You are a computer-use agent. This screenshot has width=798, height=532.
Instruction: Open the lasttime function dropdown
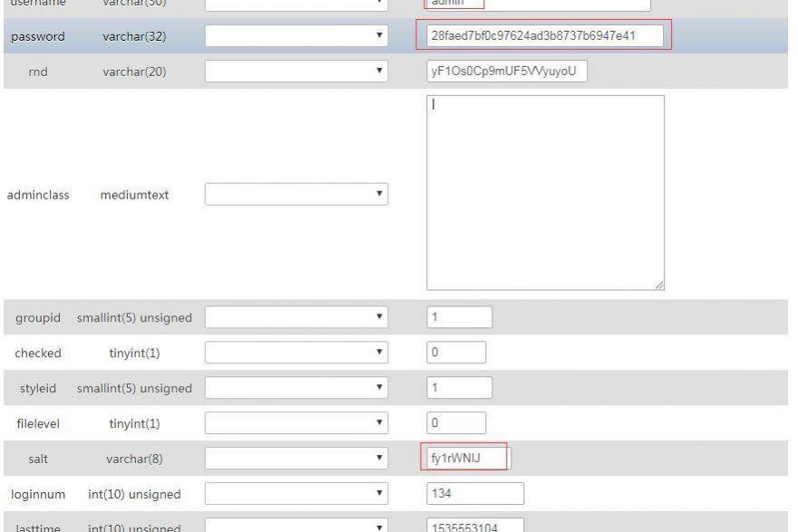point(297,527)
